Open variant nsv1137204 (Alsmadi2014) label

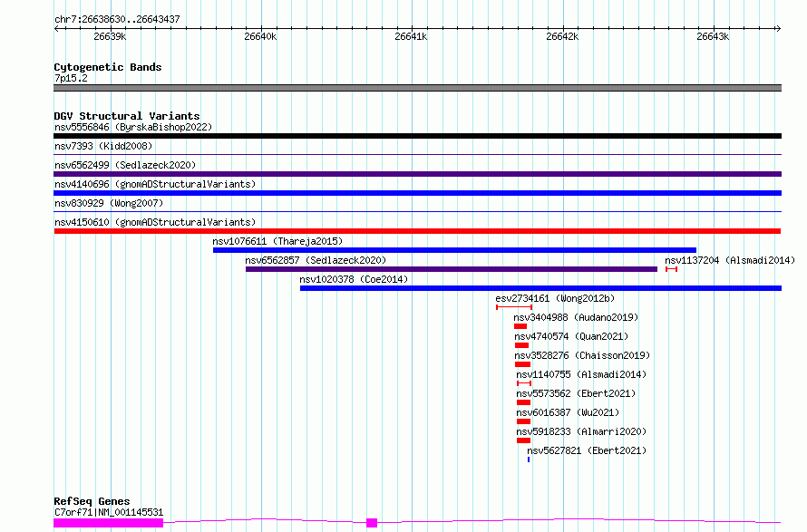coord(730,260)
